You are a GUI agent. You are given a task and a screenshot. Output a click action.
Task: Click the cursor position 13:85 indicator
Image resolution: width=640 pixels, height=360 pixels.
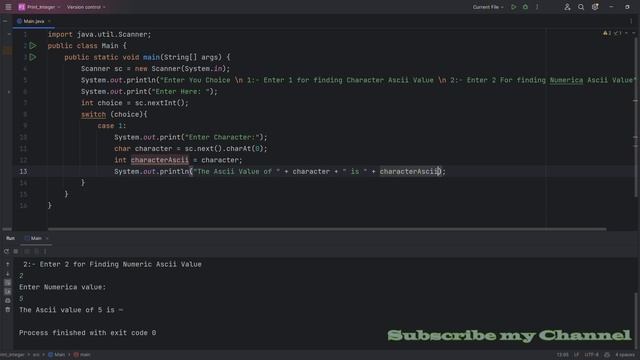pyautogui.click(x=562, y=355)
